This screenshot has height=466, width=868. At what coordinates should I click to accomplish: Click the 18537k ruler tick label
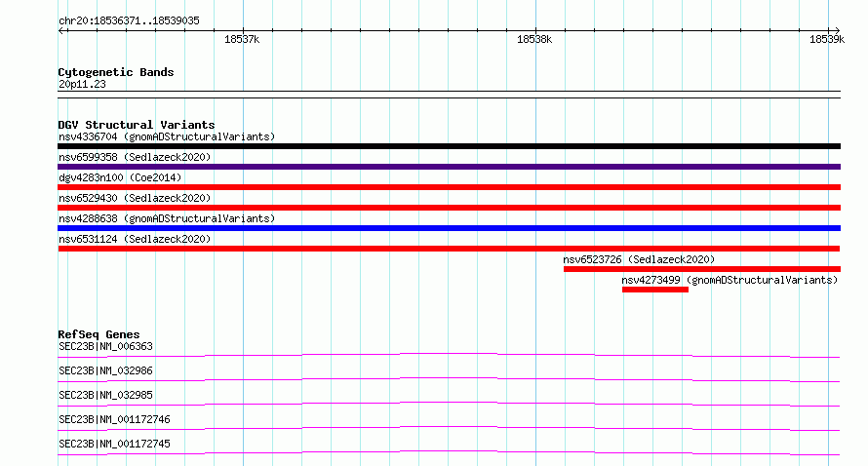pos(242,39)
